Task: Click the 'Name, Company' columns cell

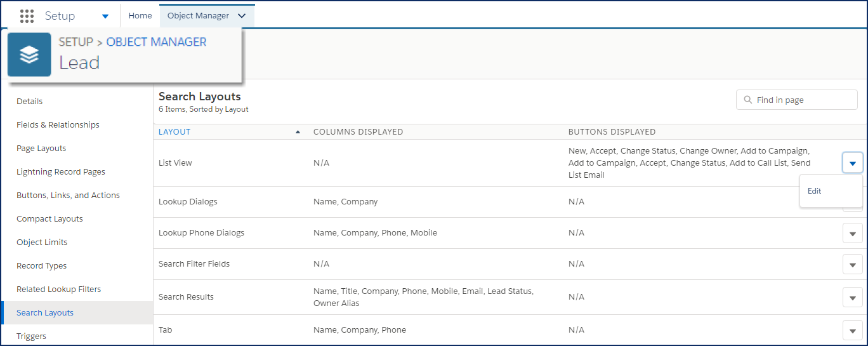Action: point(345,202)
